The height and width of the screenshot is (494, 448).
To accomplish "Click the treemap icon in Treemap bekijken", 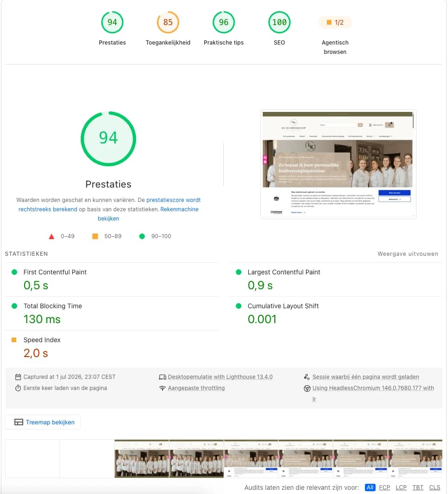I will (19, 422).
